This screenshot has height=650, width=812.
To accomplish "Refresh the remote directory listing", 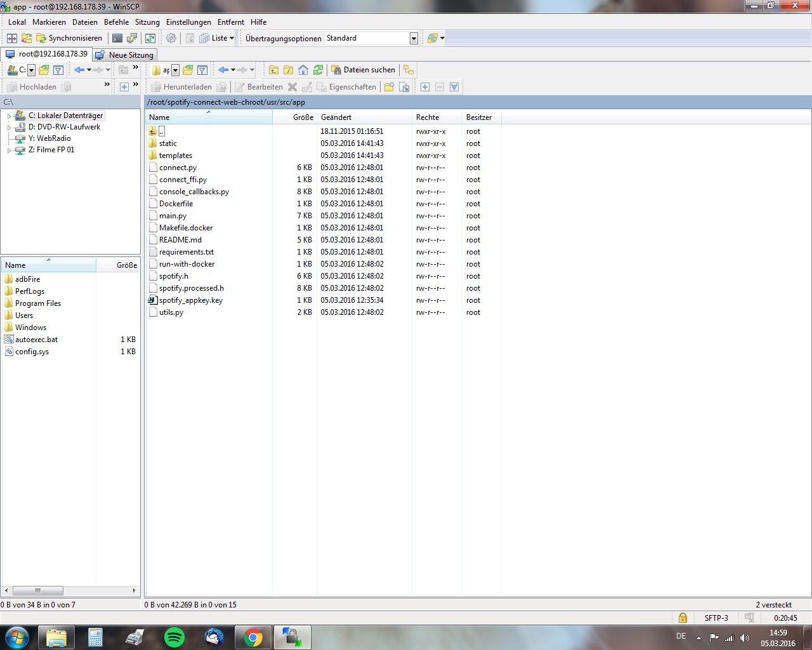I will click(x=318, y=70).
